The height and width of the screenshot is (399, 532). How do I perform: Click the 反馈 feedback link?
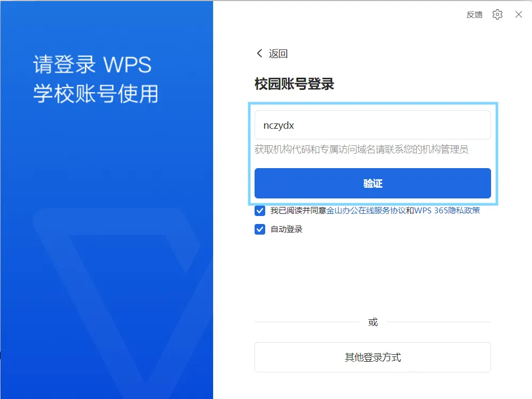(474, 14)
